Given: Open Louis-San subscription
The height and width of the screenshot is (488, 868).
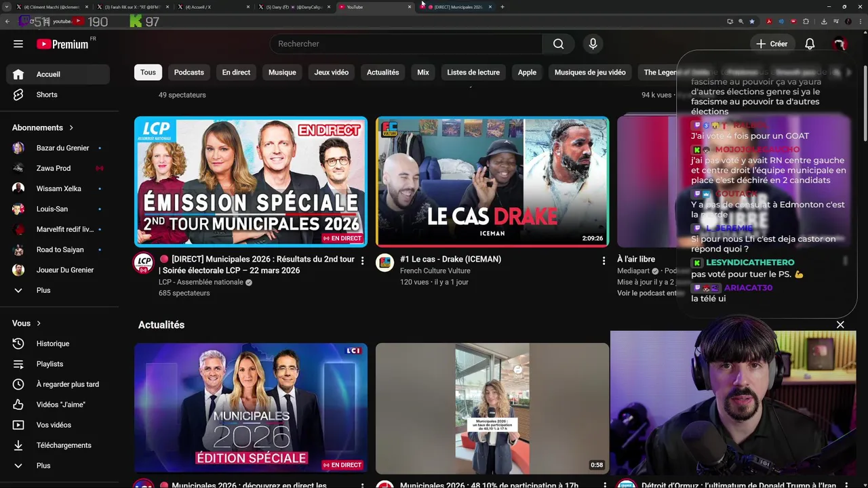Looking at the screenshot, I should tap(58, 209).
